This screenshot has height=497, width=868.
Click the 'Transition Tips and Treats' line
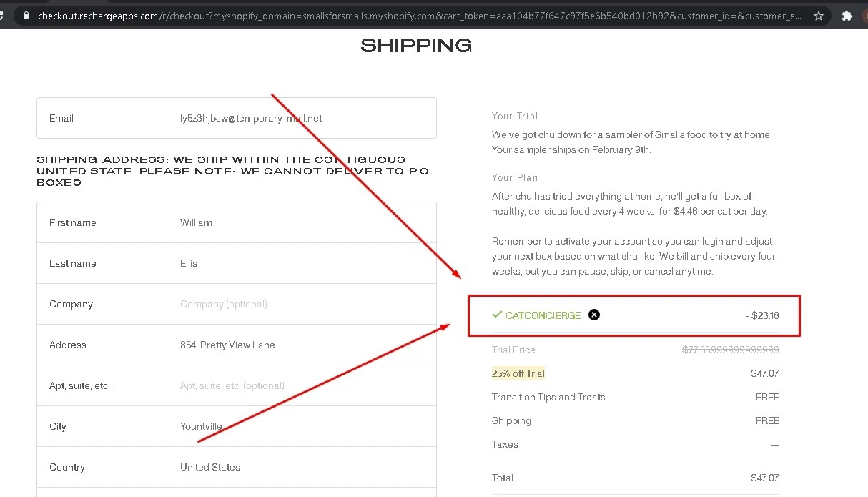[548, 397]
